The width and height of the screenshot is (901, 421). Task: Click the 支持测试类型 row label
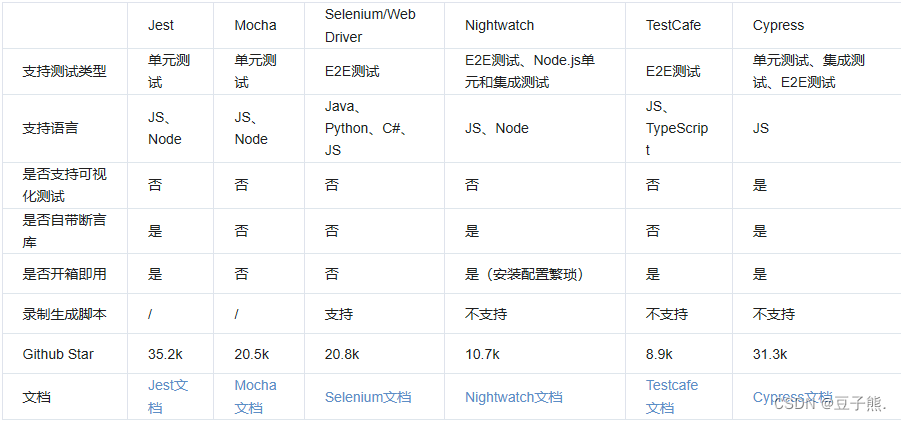coord(64,72)
